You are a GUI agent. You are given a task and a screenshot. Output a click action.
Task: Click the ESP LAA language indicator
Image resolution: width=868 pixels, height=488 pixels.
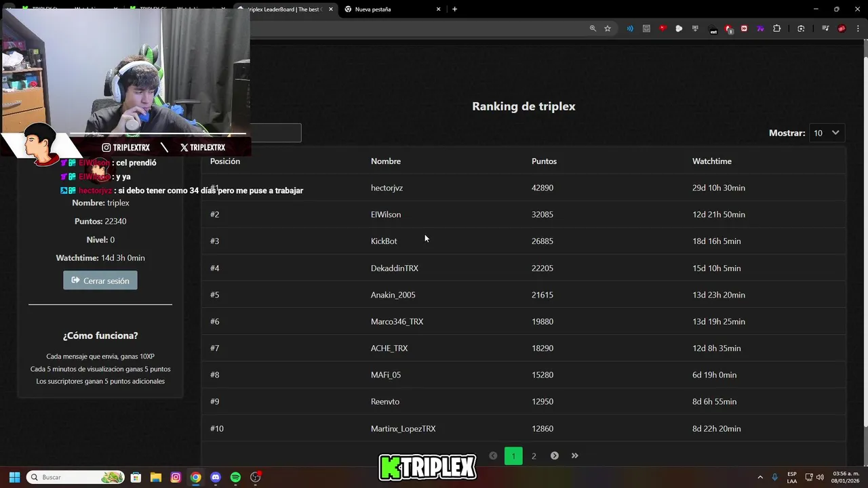792,477
